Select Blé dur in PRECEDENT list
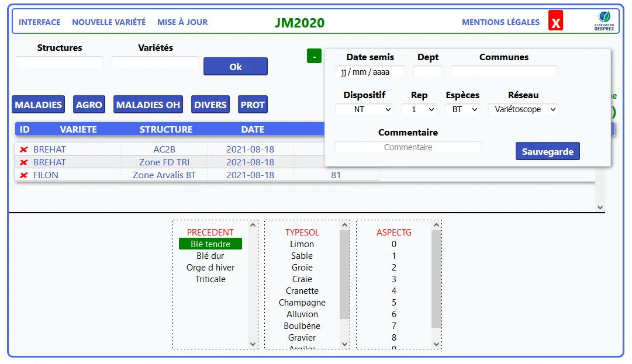Image resolution: width=632 pixels, height=364 pixels. 210,256
